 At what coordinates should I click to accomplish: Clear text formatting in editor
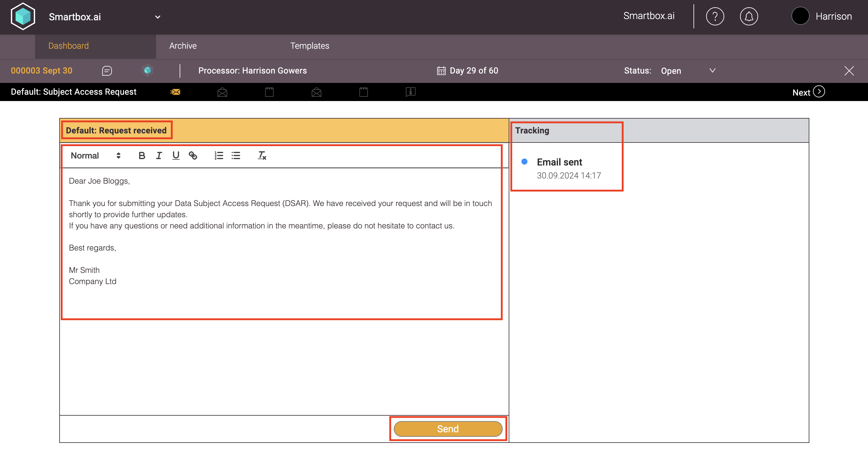[x=262, y=156]
